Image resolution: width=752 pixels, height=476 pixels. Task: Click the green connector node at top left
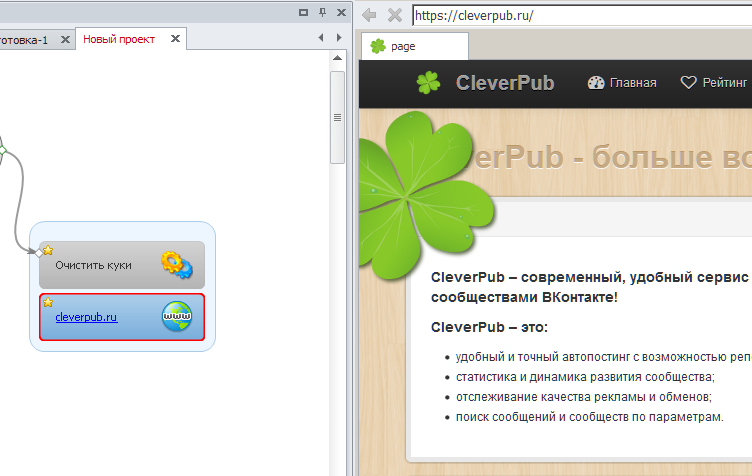2,151
